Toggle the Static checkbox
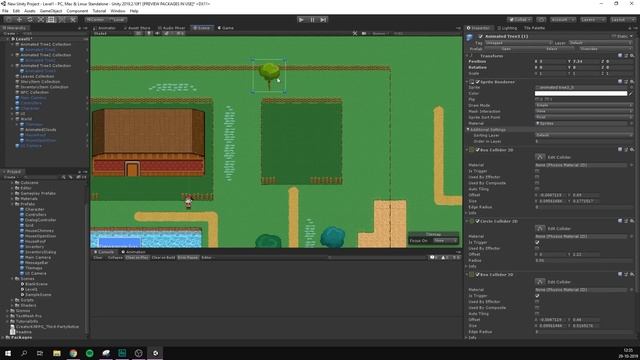Viewport: 640px width, 360px height. (613, 36)
